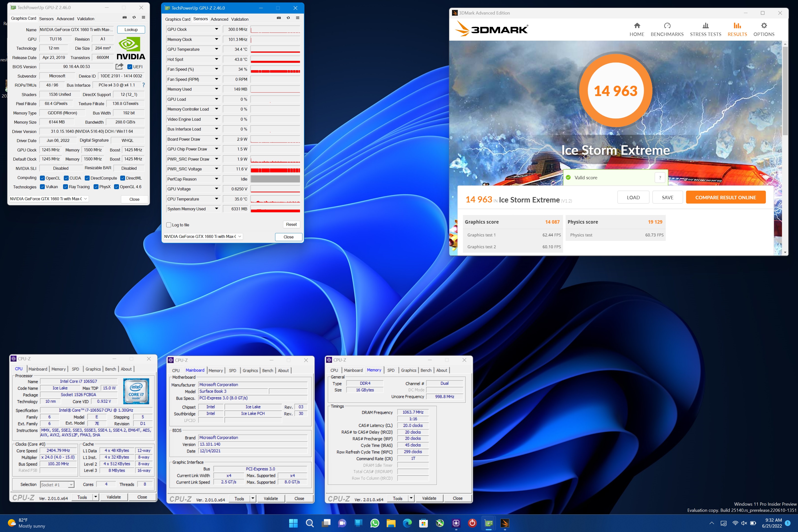Open Tools dropdown arrow in CPU-Z Memory window
Image resolution: width=798 pixels, height=532 pixels.
[x=411, y=498]
